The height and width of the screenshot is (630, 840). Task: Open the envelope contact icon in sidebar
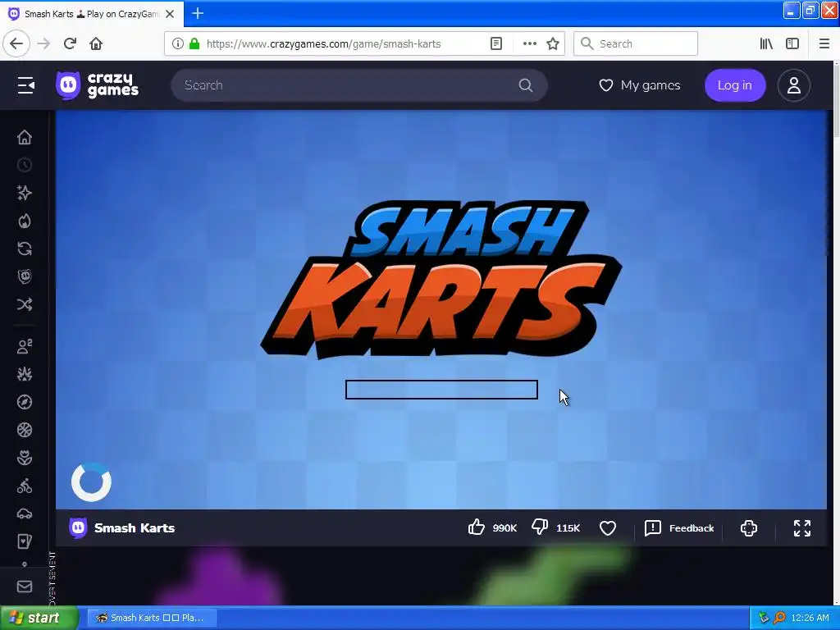point(25,587)
